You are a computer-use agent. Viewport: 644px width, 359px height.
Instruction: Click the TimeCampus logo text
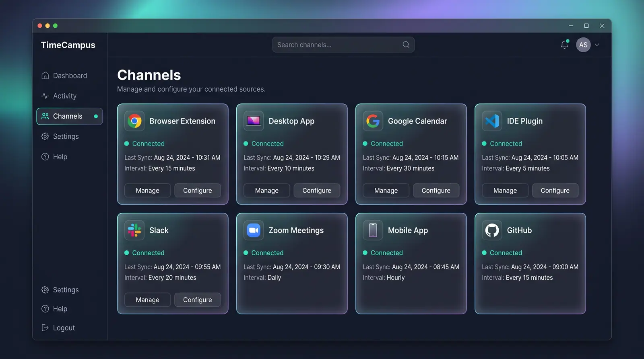[x=68, y=45]
